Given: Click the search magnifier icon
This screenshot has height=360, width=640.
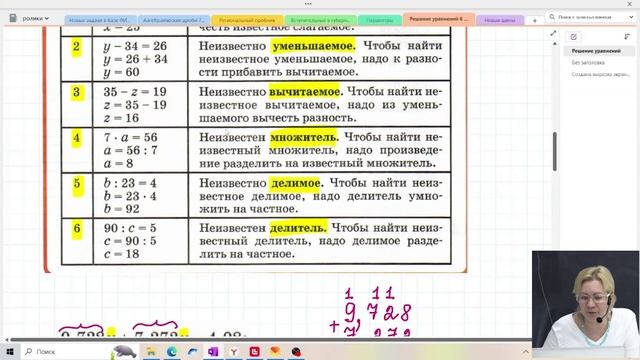Looking at the screenshot, I should point(552,17).
